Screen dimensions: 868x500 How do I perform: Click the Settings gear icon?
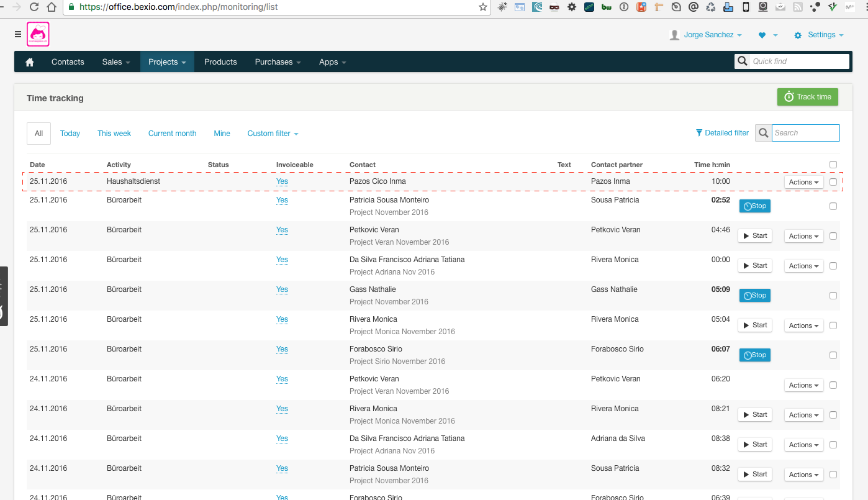coord(798,35)
